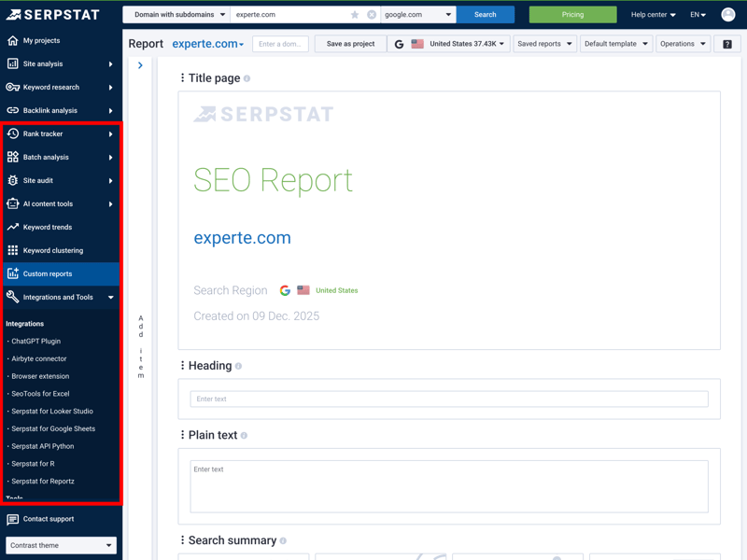
Task: Open the user profile avatar
Action: pyautogui.click(x=728, y=15)
